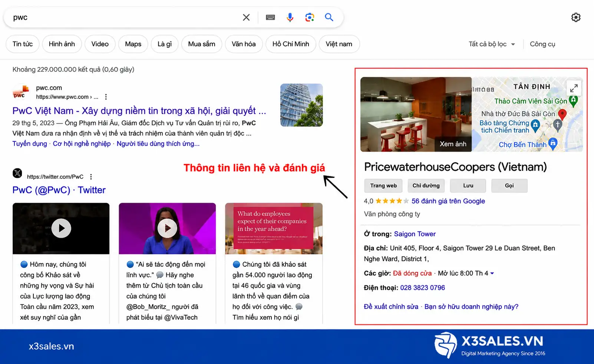Open the Saigon Tower link

tap(415, 234)
